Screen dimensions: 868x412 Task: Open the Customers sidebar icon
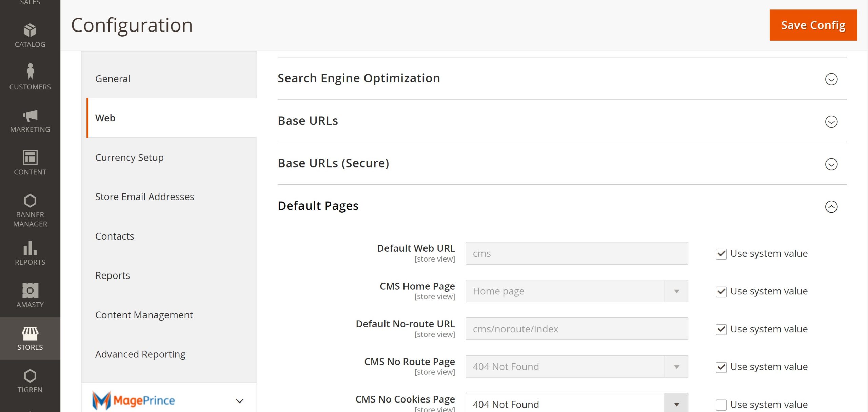click(30, 71)
